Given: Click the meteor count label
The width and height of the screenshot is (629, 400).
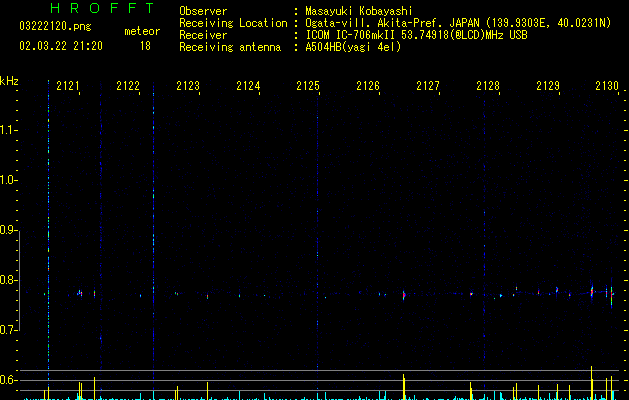Looking at the screenshot, I should (x=142, y=31).
